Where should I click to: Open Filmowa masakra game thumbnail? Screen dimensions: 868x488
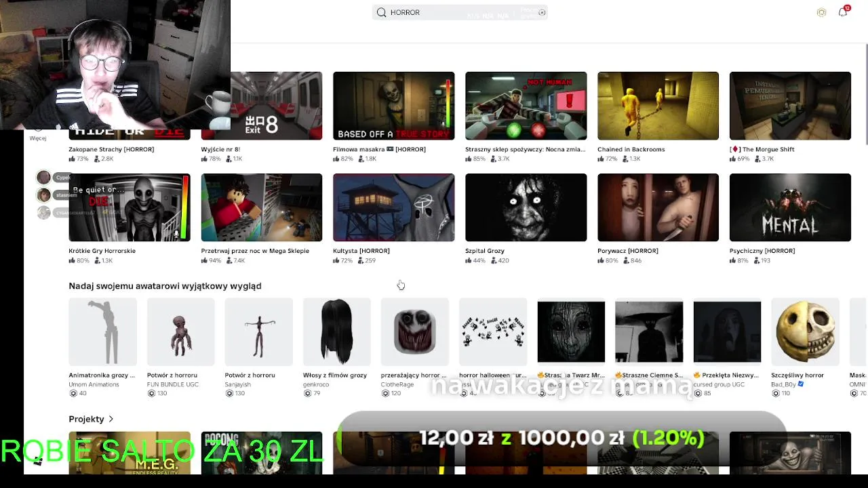pyautogui.click(x=393, y=106)
